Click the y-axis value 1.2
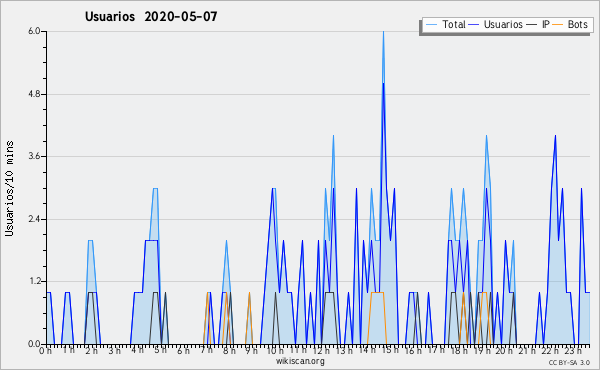This screenshot has height=370, width=600. coord(34,282)
